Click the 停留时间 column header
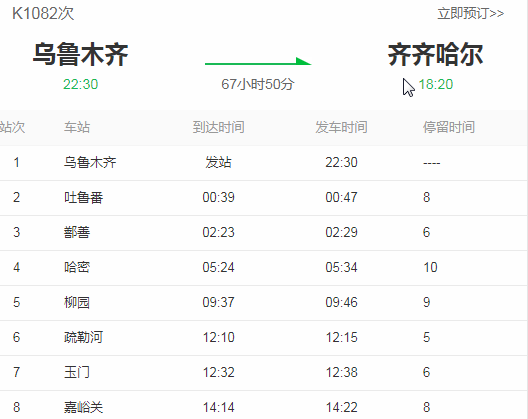 449,127
